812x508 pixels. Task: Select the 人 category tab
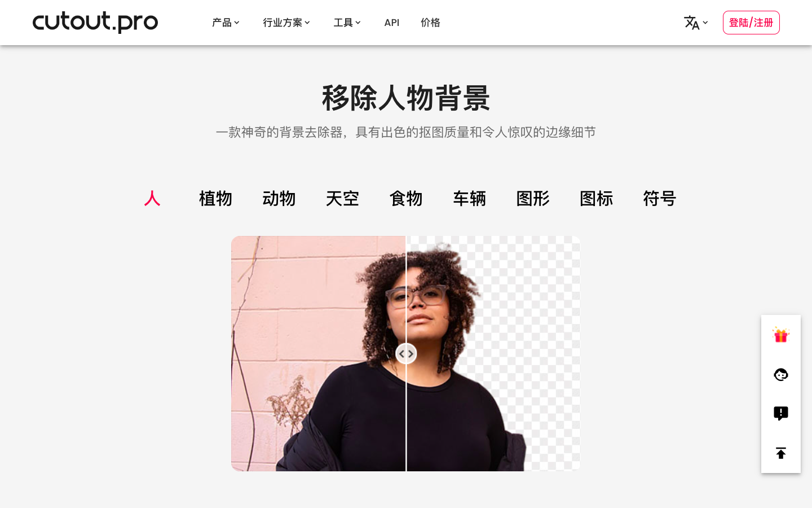152,198
